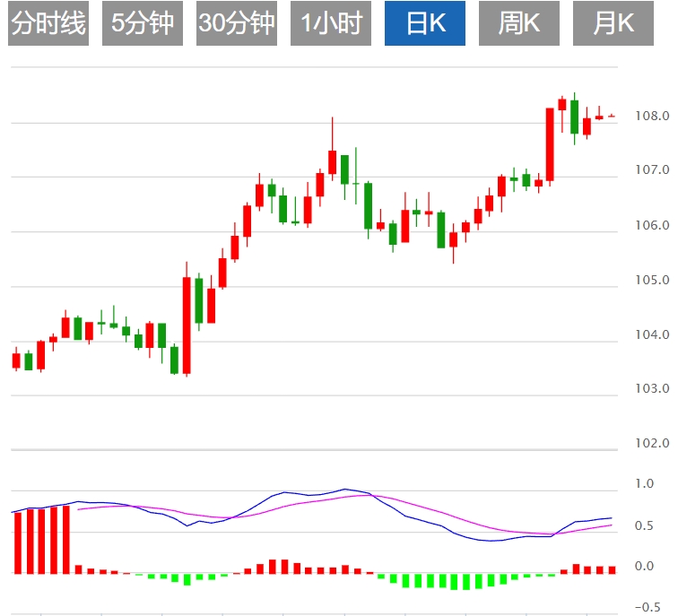Switch to the 分时线 tab
Viewport: 678px width, 616px height.
(x=48, y=23)
